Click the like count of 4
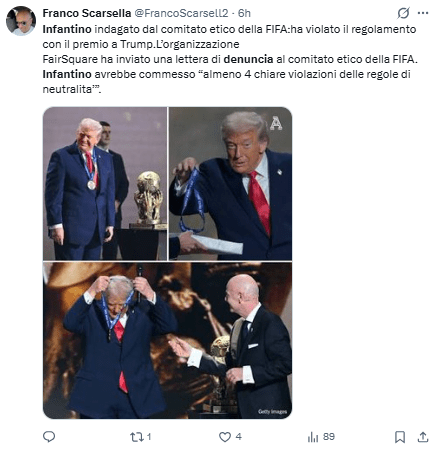 238,437
